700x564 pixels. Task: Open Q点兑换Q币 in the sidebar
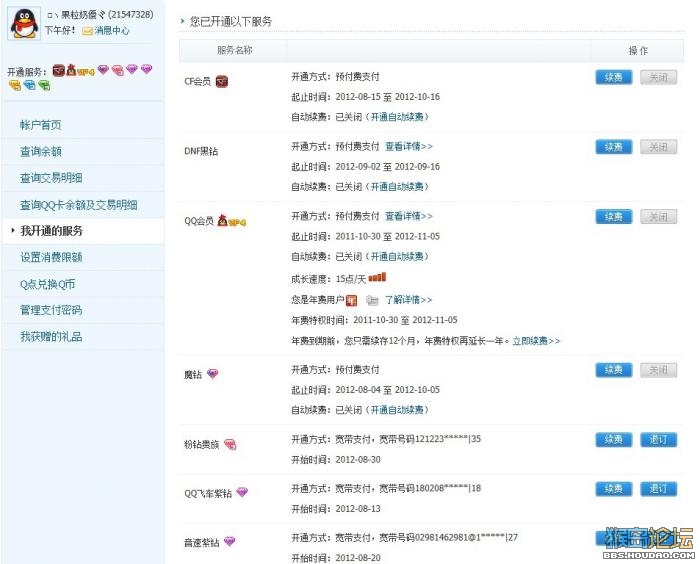click(x=47, y=284)
